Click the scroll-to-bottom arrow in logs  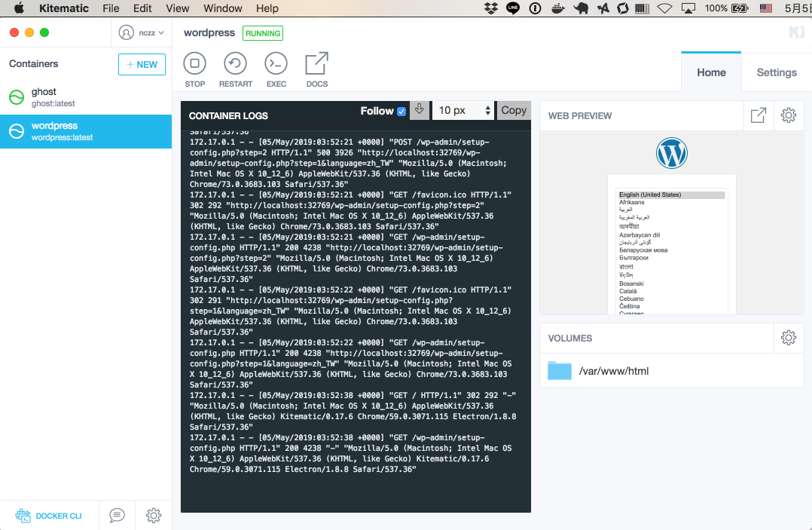420,110
